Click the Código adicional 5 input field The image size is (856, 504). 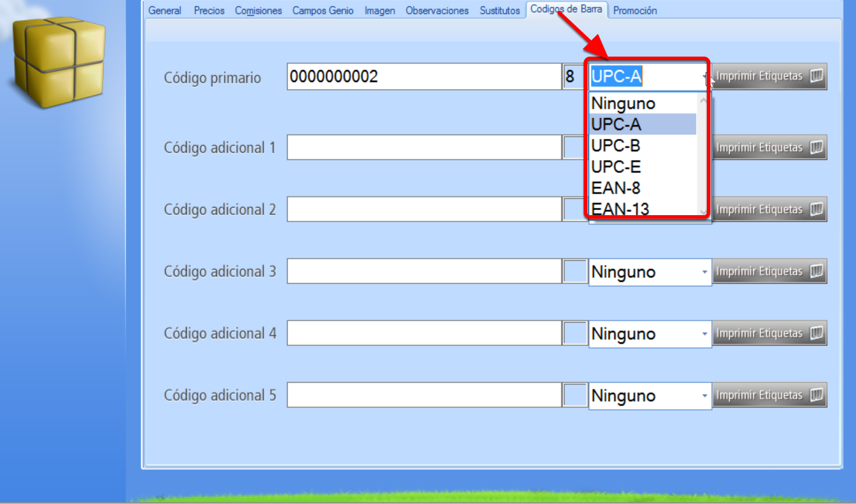[424, 395]
